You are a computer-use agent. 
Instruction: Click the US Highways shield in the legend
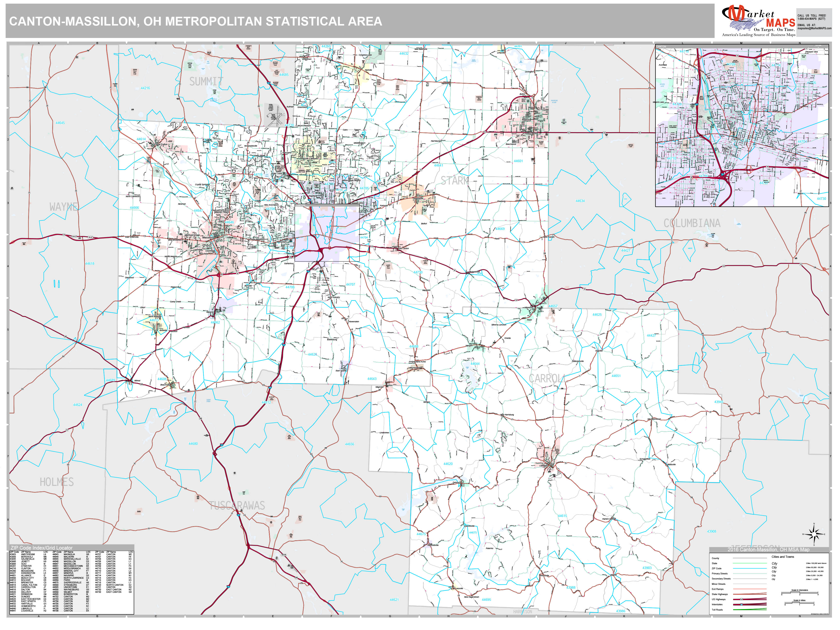pos(742,599)
